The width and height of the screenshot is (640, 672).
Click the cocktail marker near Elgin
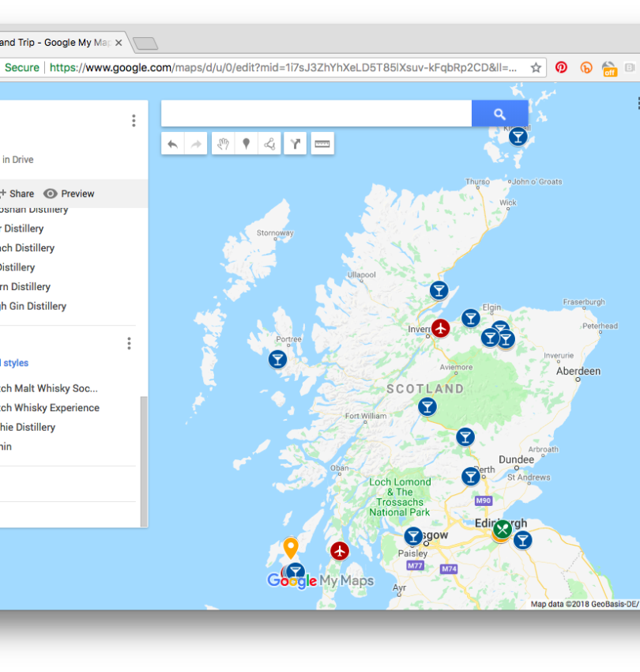[471, 319]
